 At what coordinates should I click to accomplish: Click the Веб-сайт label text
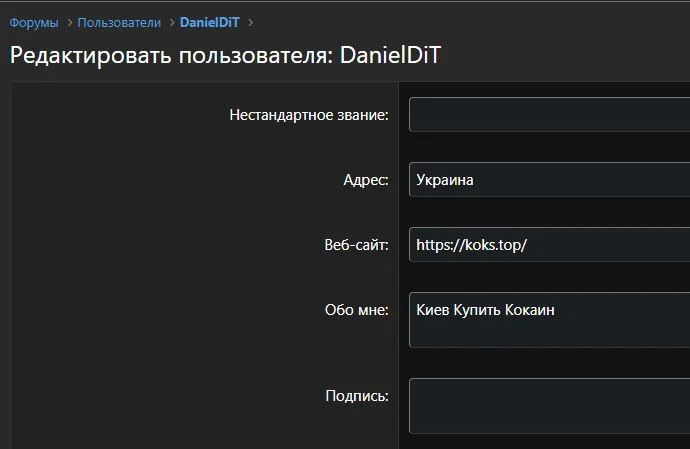357,245
